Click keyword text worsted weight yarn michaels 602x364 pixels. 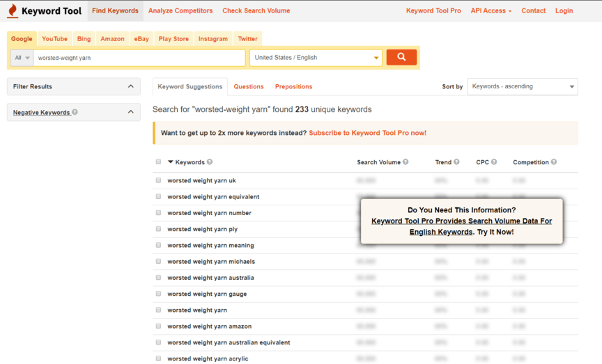211,262
